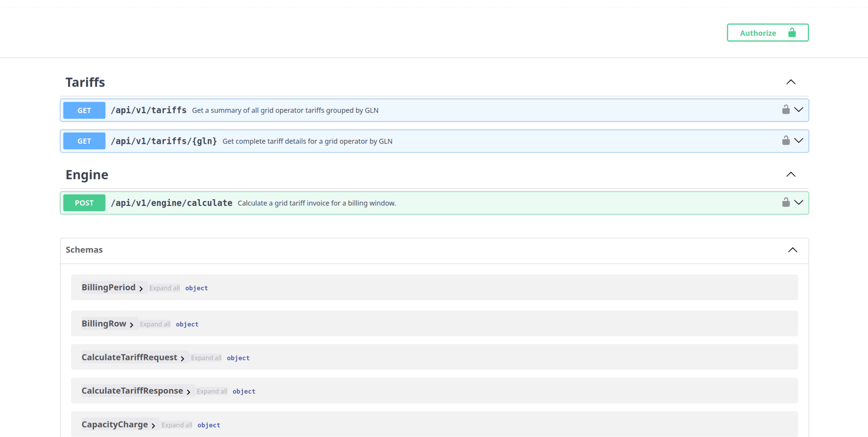This screenshot has width=868, height=437.
Task: Click the Schemas panel title
Action: coord(84,250)
